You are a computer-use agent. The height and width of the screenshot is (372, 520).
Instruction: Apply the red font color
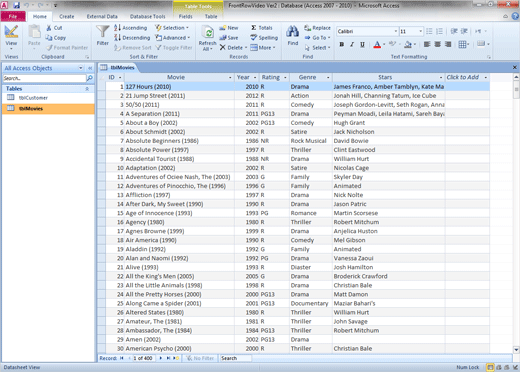377,44
